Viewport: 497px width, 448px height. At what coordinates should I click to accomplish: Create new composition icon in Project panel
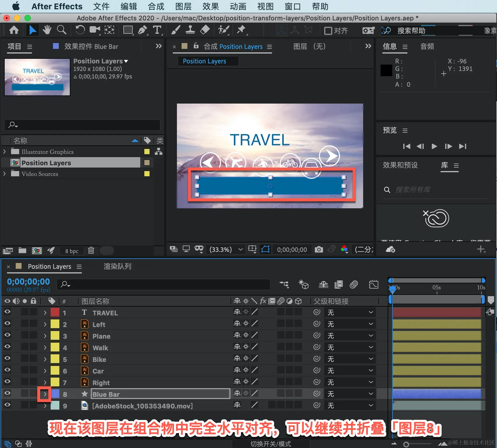click(37, 250)
